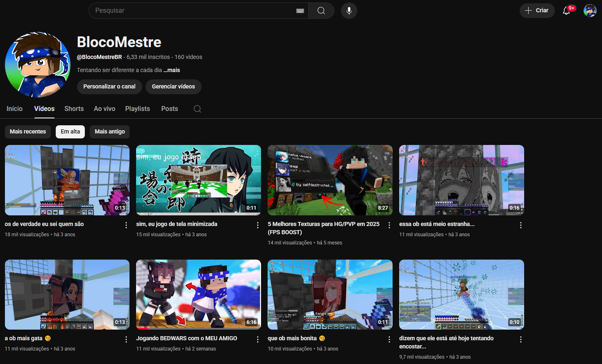602x364 pixels.
Task: Click Gerenciar vídeos
Action: 173,86
